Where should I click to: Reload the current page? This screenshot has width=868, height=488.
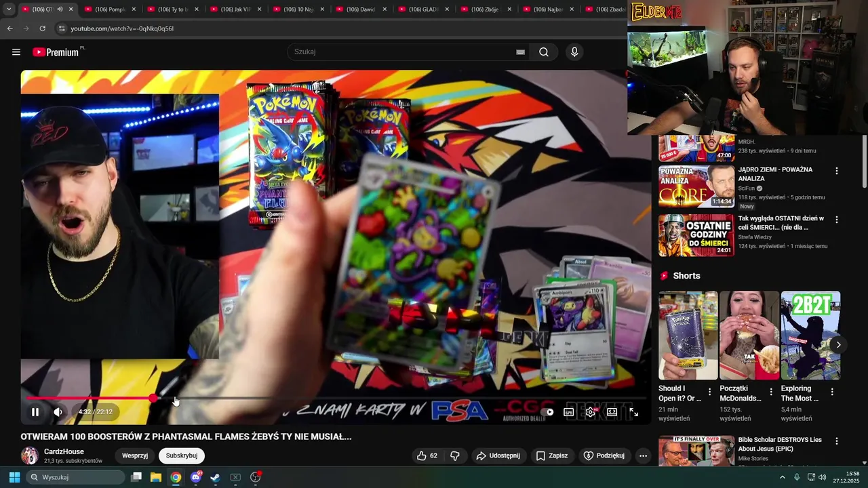coord(42,28)
